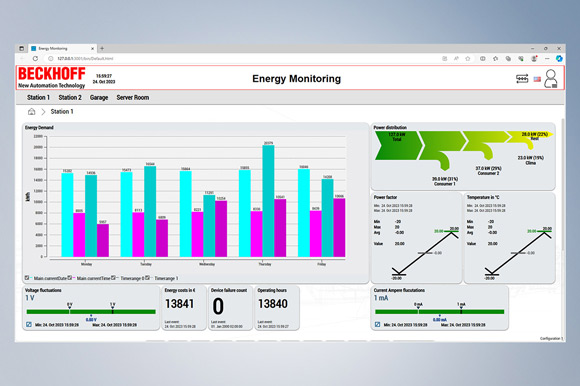Click the Read aloud icon

(456, 58)
